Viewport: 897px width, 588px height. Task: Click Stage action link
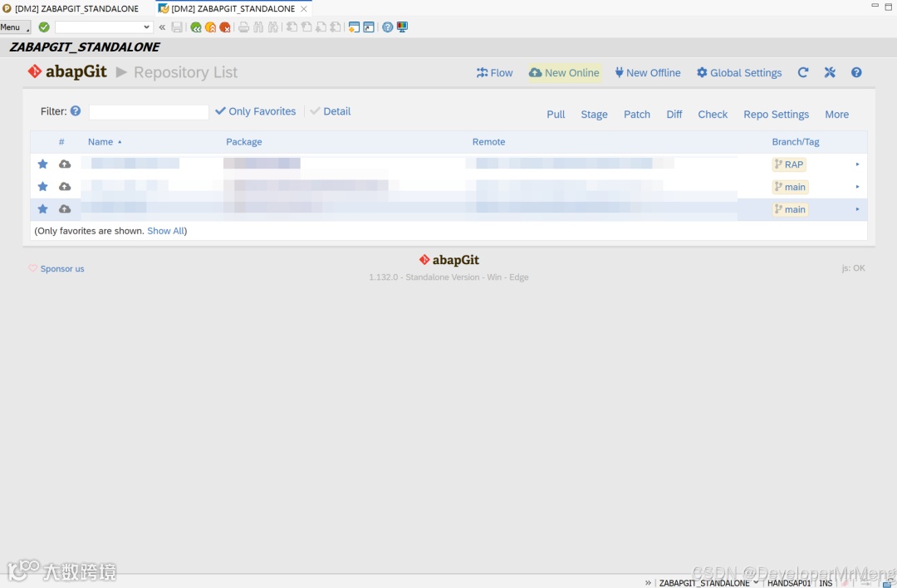(595, 115)
